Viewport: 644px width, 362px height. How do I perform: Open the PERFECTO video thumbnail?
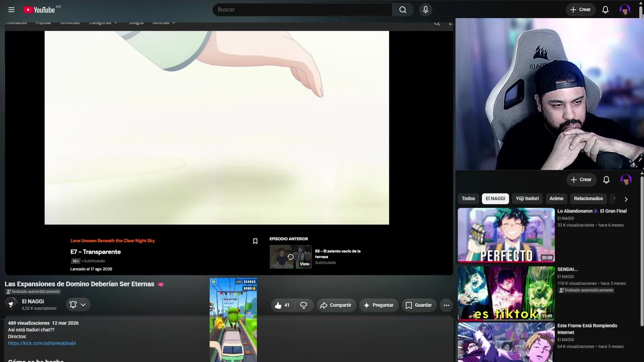[x=506, y=235]
